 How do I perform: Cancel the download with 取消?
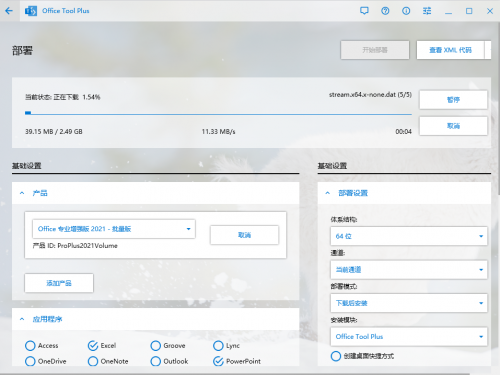(453, 126)
